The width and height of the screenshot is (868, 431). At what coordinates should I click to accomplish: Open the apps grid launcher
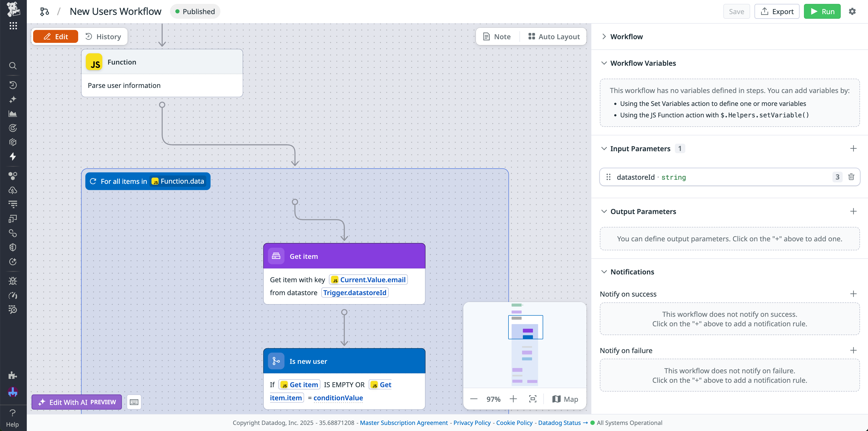point(13,26)
